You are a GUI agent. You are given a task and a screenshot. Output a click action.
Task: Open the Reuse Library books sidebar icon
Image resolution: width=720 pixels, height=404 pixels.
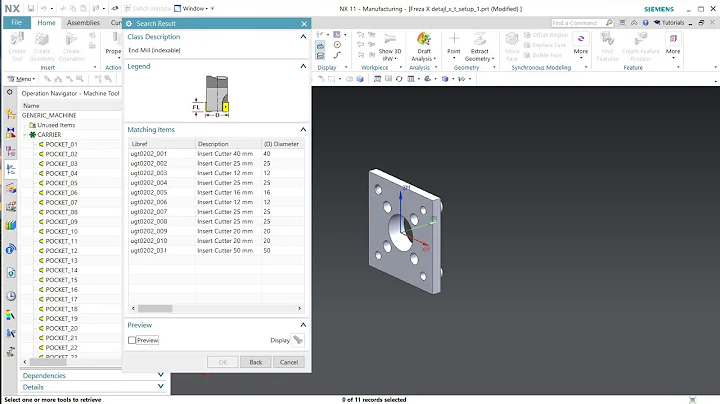(x=11, y=225)
